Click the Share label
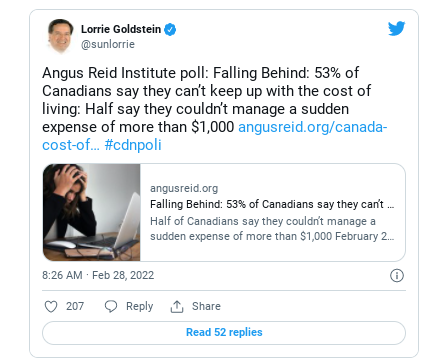The image size is (438, 360). (206, 306)
